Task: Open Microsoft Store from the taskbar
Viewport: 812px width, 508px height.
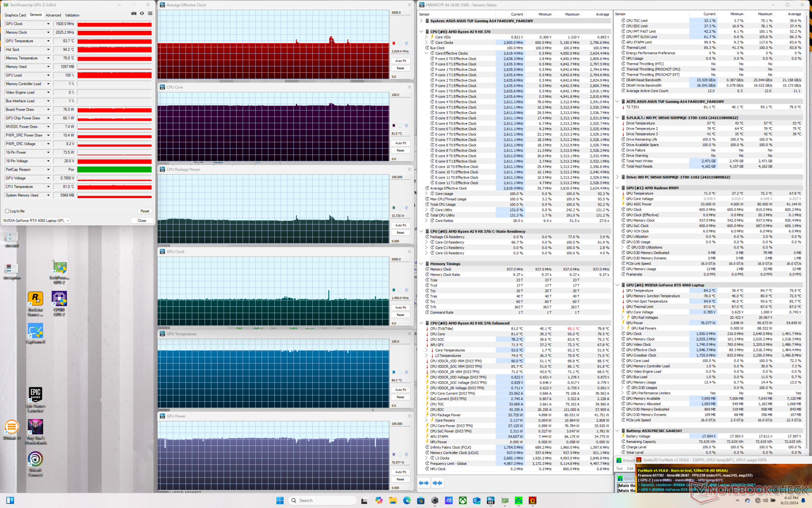Action: click(421, 500)
